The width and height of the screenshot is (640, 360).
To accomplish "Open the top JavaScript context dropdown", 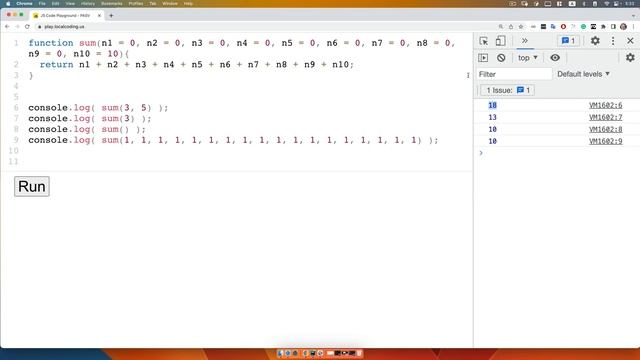I will point(528,58).
